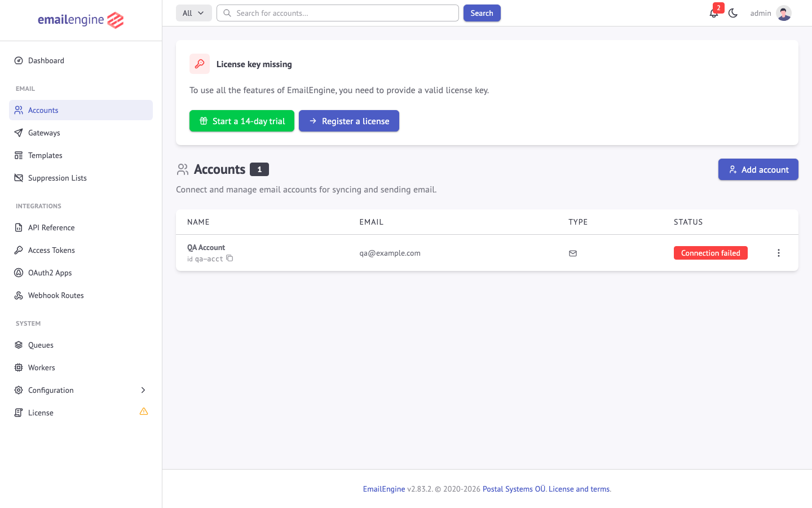Click the Configuration gear icon
The image size is (812, 508).
pyautogui.click(x=19, y=390)
